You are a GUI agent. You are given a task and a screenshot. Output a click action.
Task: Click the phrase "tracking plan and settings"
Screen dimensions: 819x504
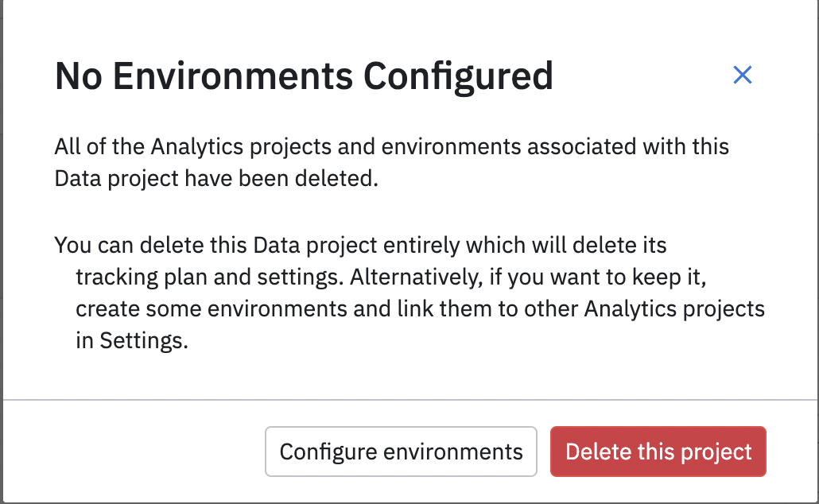[x=208, y=277]
